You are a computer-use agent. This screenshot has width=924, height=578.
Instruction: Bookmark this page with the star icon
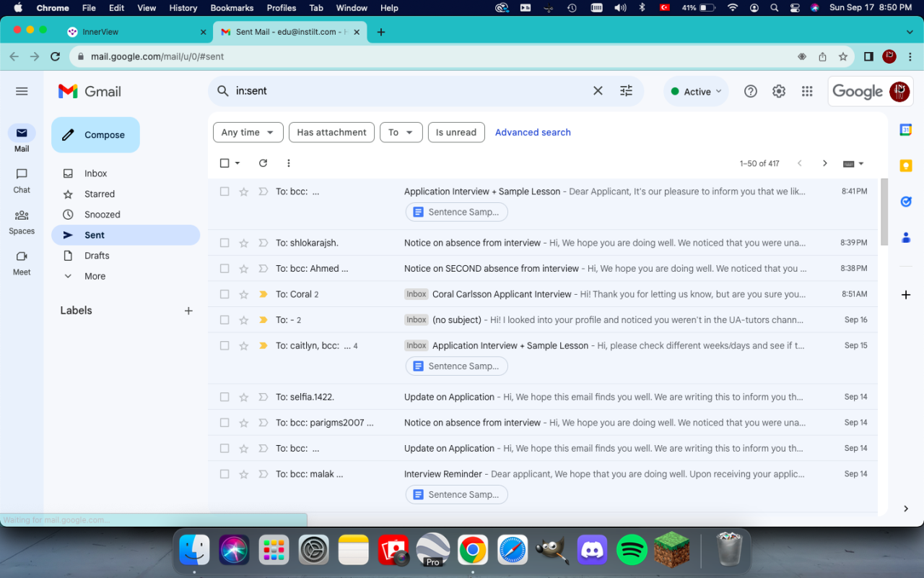(x=843, y=56)
